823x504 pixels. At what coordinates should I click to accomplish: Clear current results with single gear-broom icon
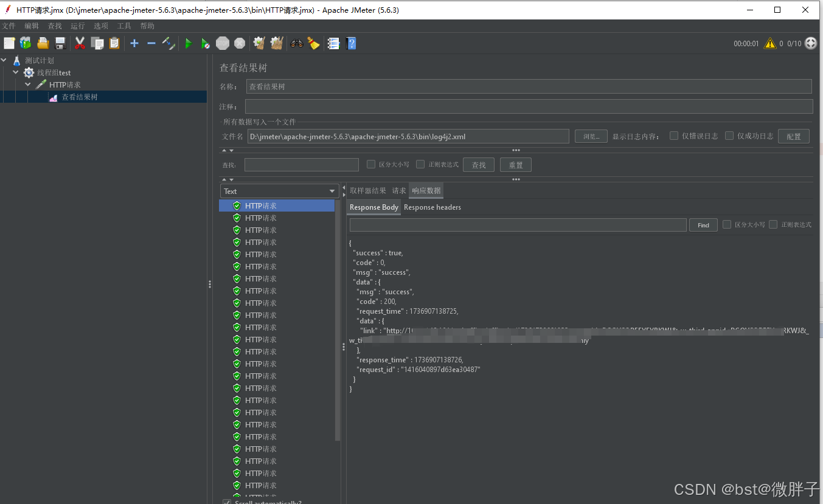tap(259, 43)
